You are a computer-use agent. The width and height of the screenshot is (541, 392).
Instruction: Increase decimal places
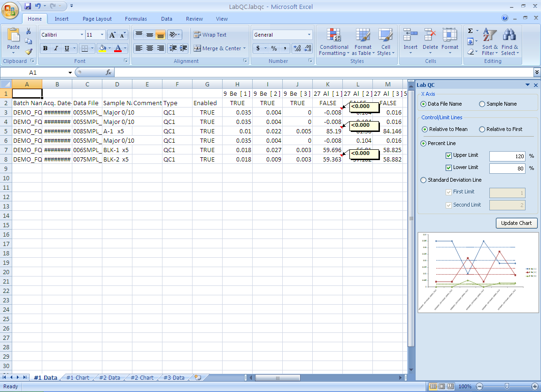pos(297,48)
